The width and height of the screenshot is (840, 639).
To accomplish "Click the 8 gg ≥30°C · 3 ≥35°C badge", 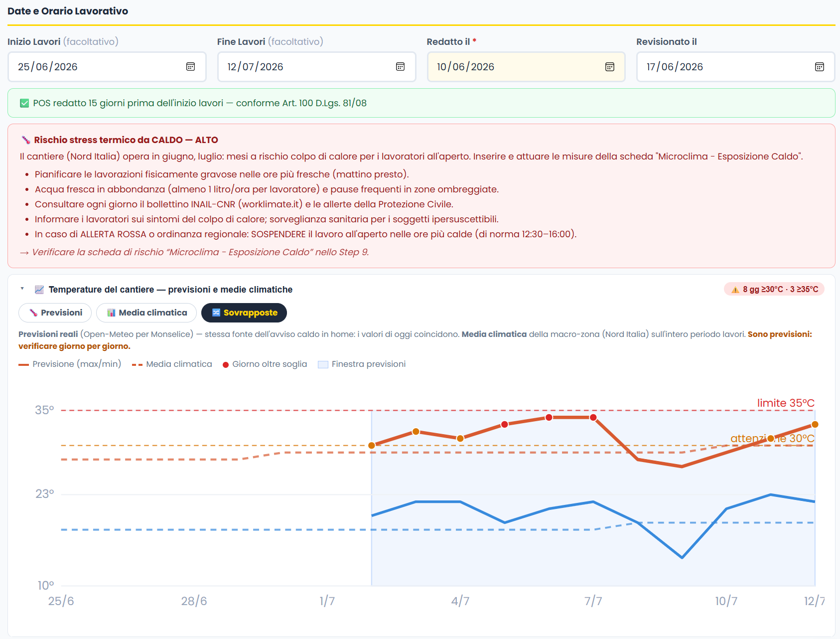I will [774, 290].
